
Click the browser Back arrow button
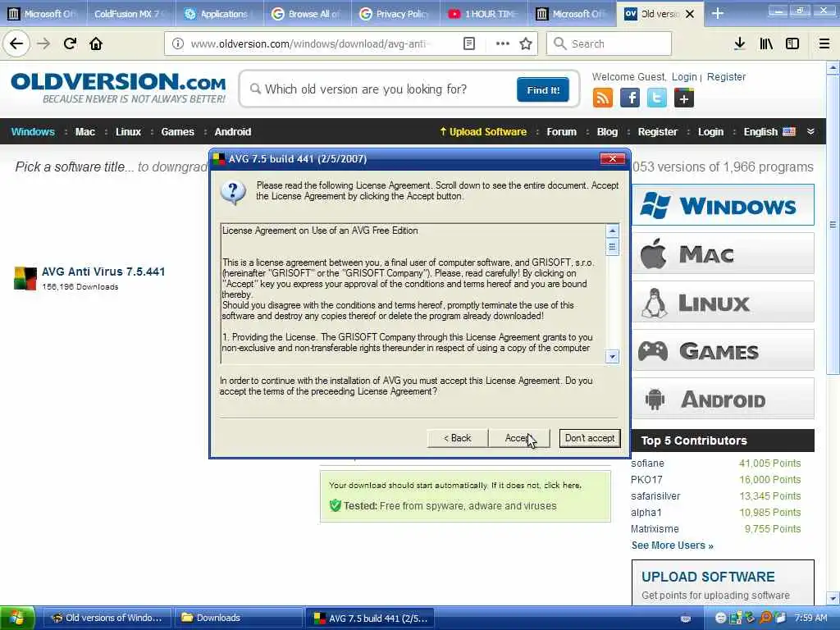point(16,43)
